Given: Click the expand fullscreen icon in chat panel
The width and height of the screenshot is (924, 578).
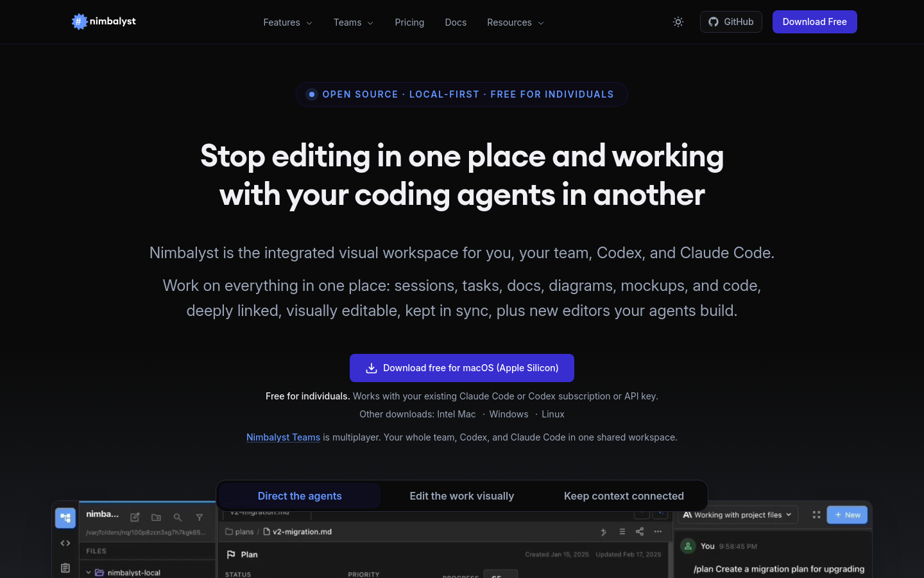Looking at the screenshot, I should click(816, 515).
